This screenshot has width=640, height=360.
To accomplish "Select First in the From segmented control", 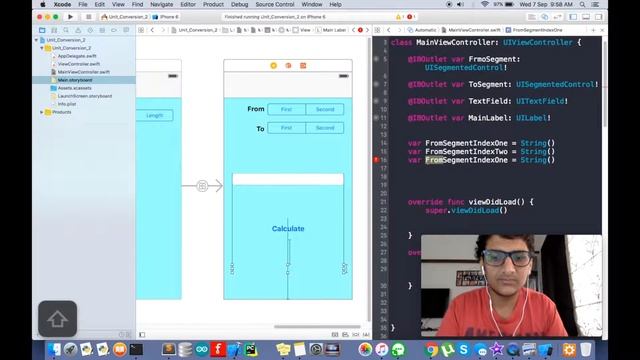I will [x=287, y=109].
